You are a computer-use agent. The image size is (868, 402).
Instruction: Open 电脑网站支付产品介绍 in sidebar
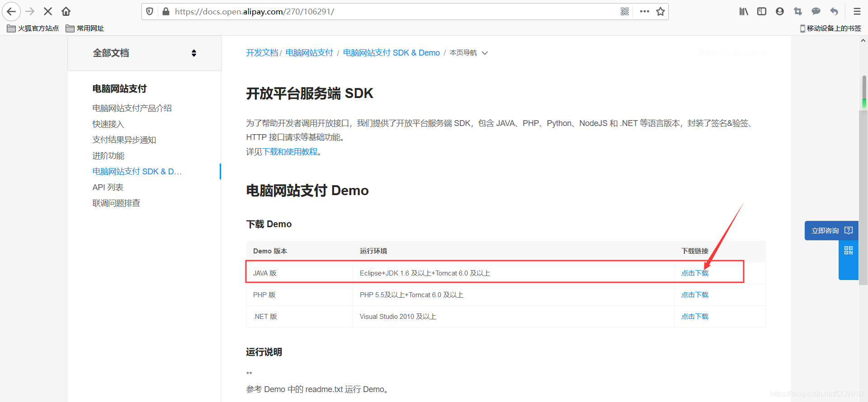[x=132, y=108]
